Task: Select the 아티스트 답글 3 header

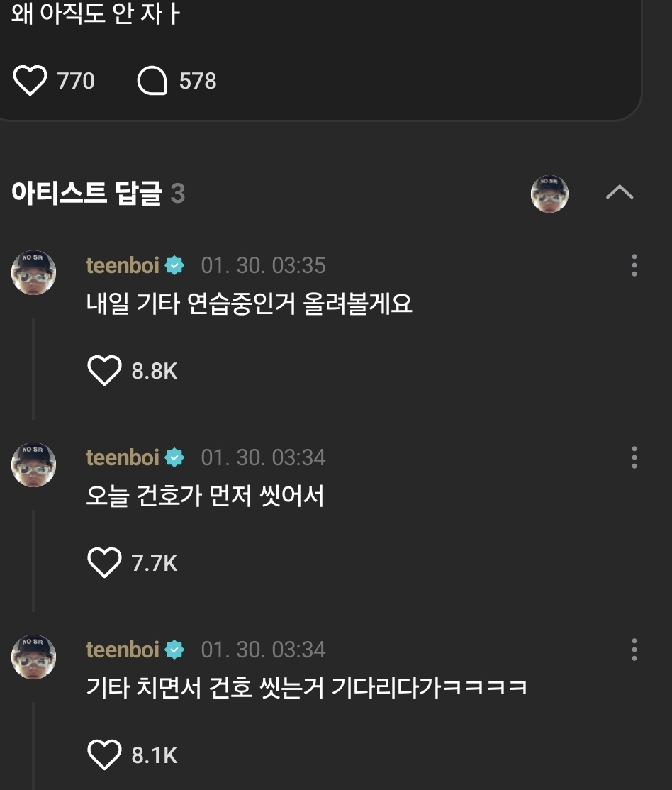Action: (99, 193)
